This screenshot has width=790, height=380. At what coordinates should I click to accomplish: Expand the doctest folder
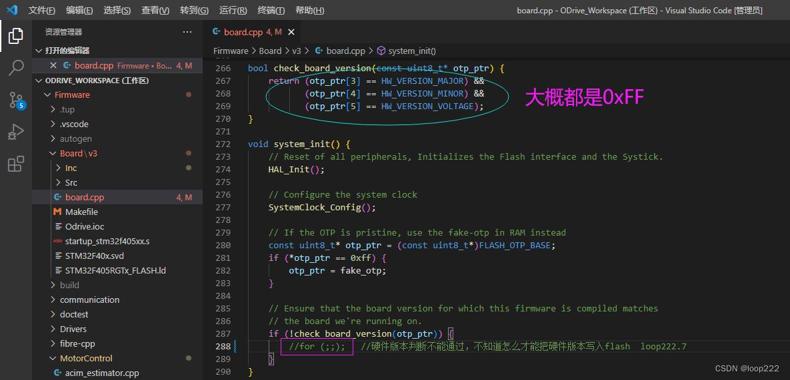tap(117, 314)
